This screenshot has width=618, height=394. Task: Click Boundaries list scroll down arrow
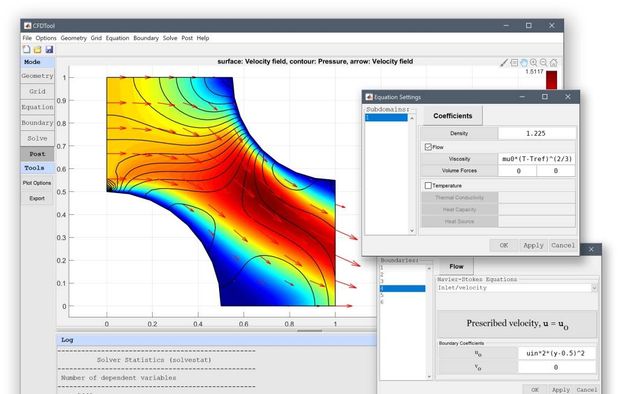point(429,377)
